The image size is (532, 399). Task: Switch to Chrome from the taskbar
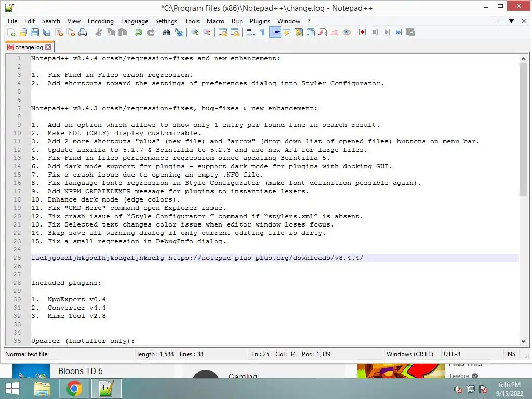(74, 389)
